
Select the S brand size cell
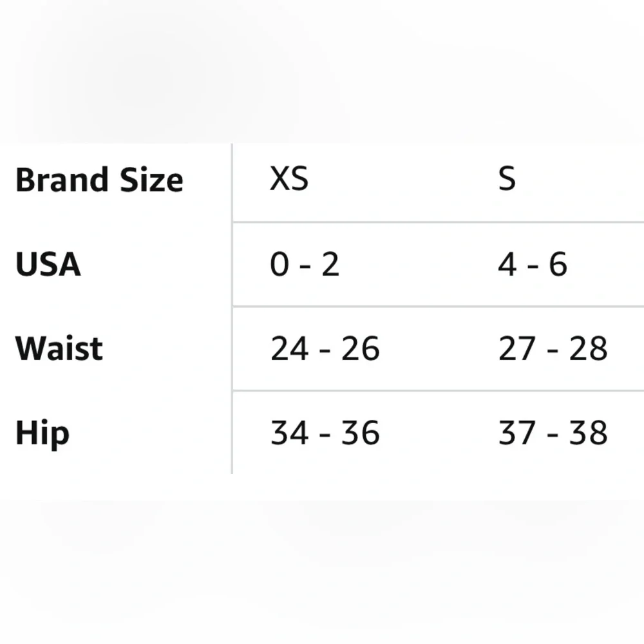pyautogui.click(x=507, y=178)
